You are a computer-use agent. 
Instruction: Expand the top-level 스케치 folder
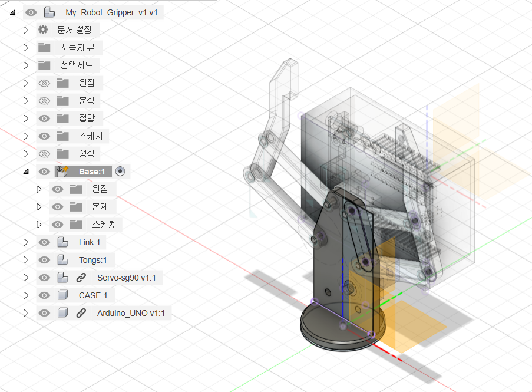pos(26,136)
